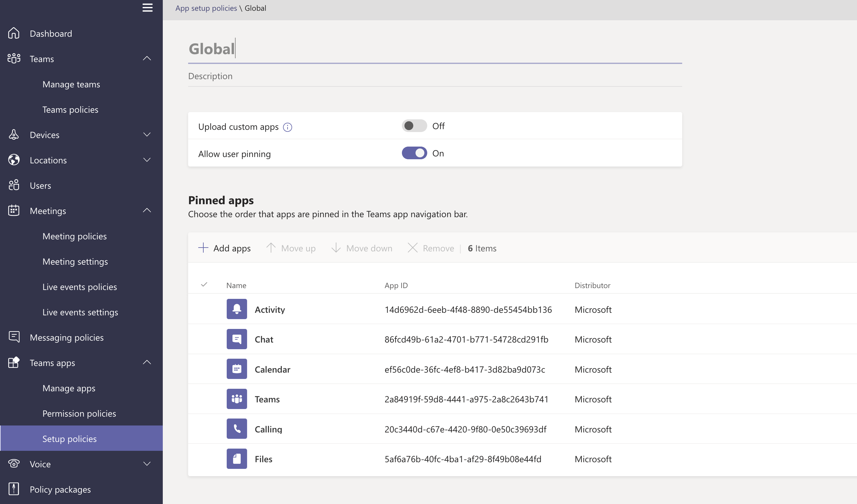Select all rows via header checkmark

tap(204, 285)
